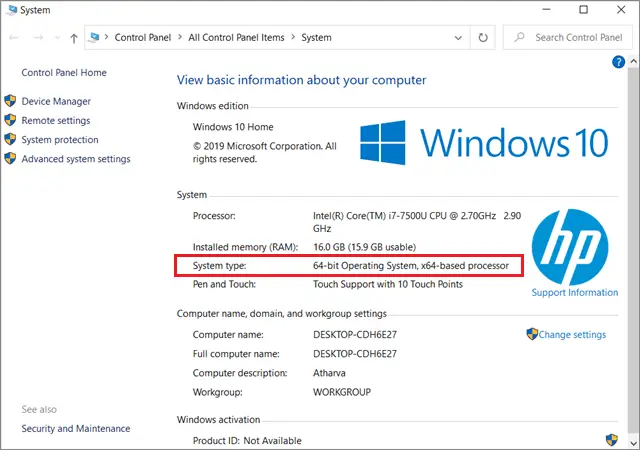Open Advanced system settings
This screenshot has height=450, width=640.
coord(76,159)
